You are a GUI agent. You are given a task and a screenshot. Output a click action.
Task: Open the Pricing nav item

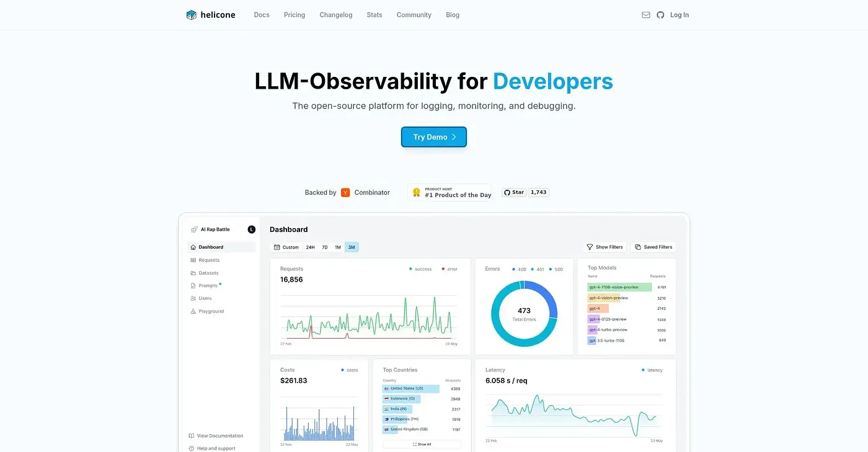pos(294,15)
